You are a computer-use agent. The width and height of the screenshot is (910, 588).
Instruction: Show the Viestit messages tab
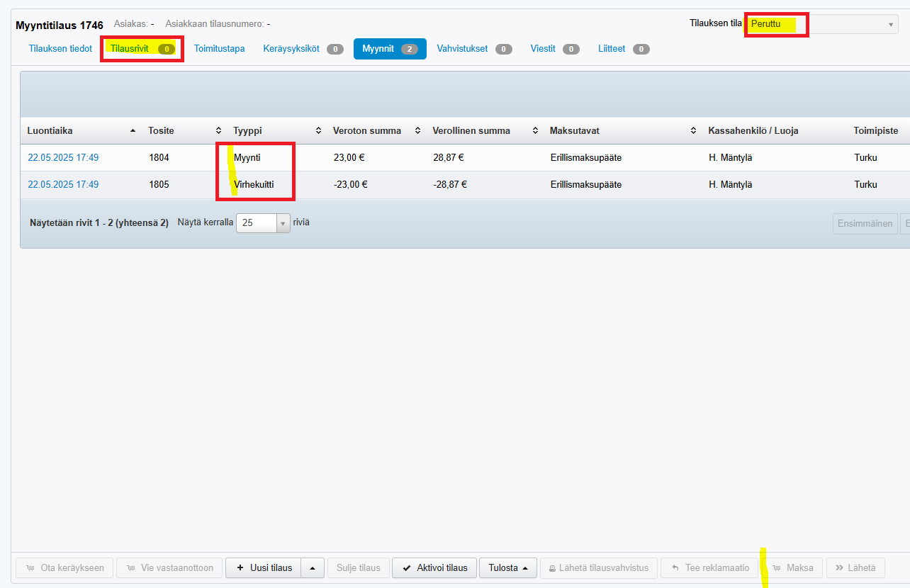coord(554,49)
